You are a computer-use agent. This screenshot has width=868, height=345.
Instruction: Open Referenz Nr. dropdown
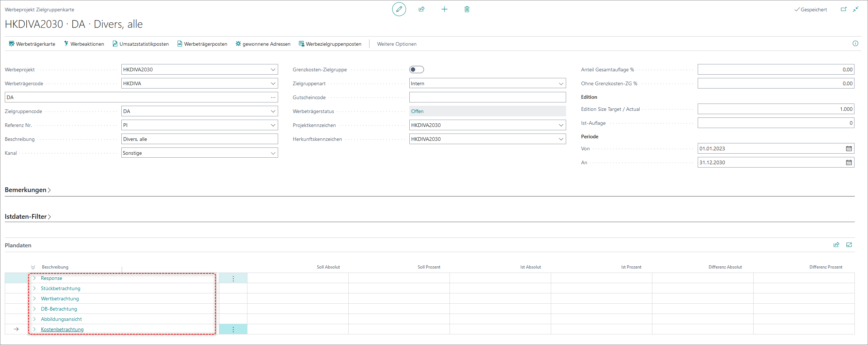coord(273,125)
